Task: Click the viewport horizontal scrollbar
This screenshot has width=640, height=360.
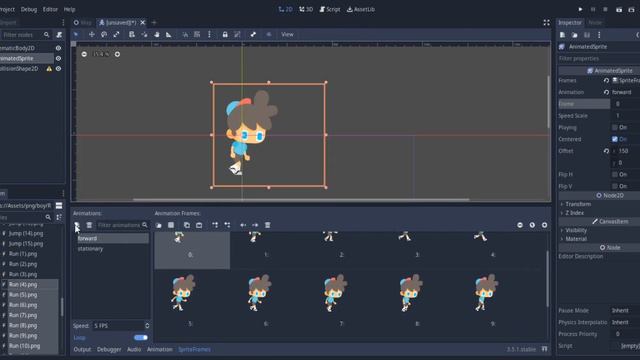Action: tap(301, 200)
